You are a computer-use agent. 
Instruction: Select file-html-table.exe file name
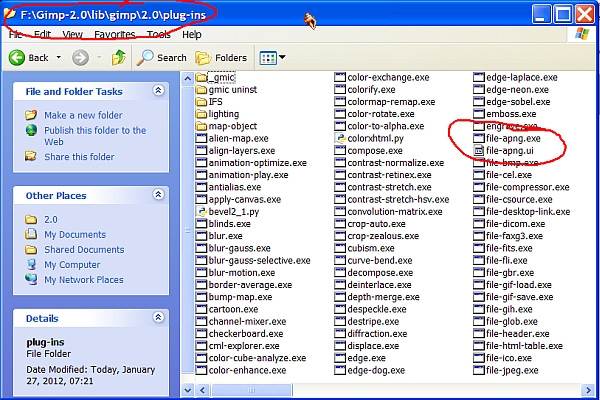(524, 346)
